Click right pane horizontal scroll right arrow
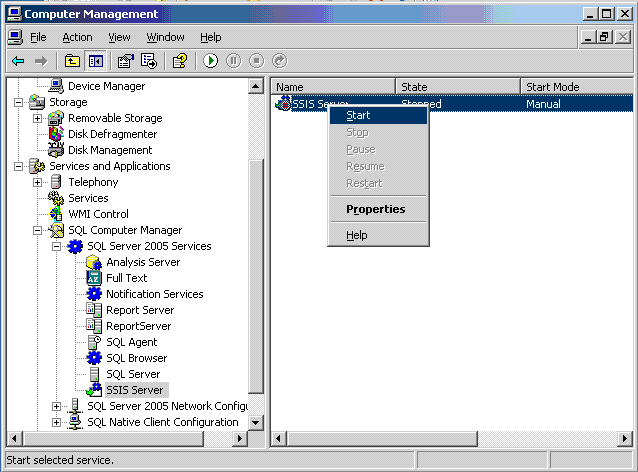The height and width of the screenshot is (472, 638). (625, 439)
